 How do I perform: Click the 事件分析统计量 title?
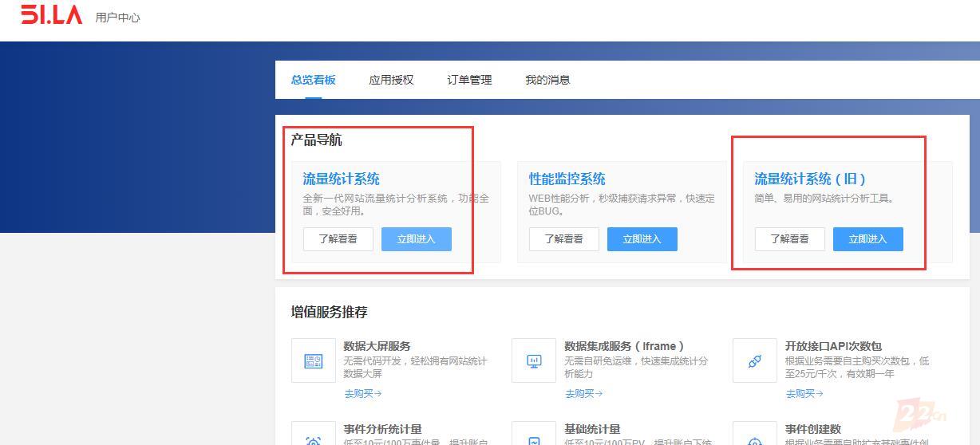click(383, 429)
